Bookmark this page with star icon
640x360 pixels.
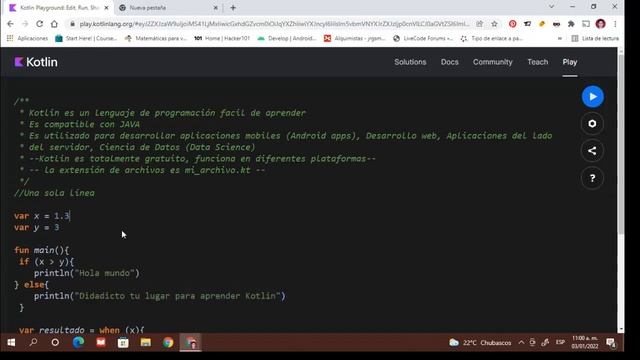coord(494,24)
